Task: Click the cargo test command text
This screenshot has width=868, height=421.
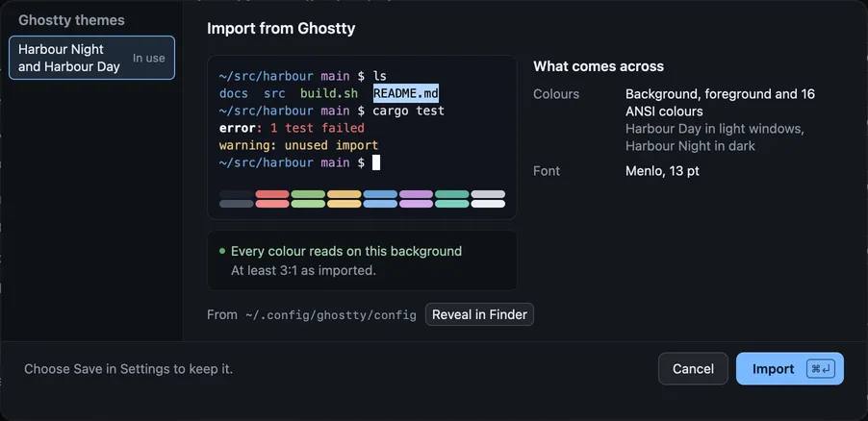Action: click(x=409, y=111)
